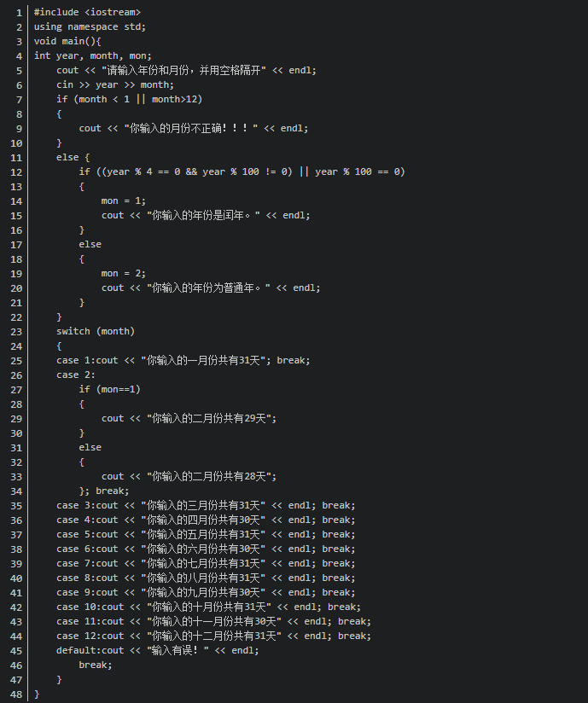Click line number 1 in the gutter
The height and width of the screenshot is (703, 588).
[x=19, y=12]
